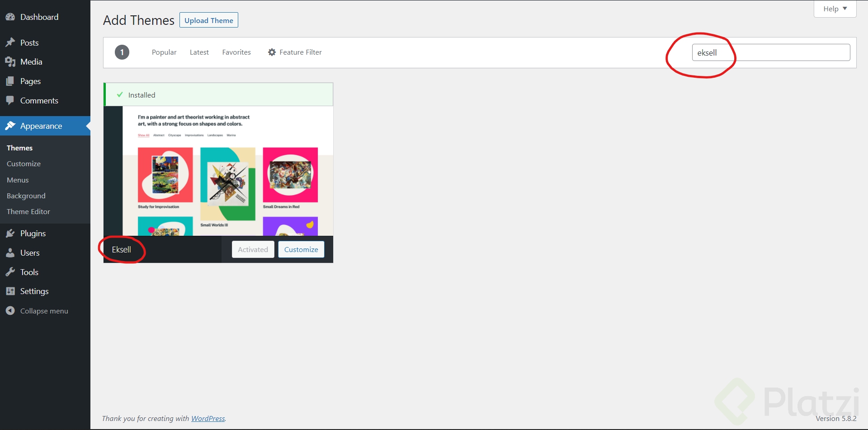Collapse the admin sidebar menu
Image resolution: width=868 pixels, height=430 pixels.
(x=45, y=311)
